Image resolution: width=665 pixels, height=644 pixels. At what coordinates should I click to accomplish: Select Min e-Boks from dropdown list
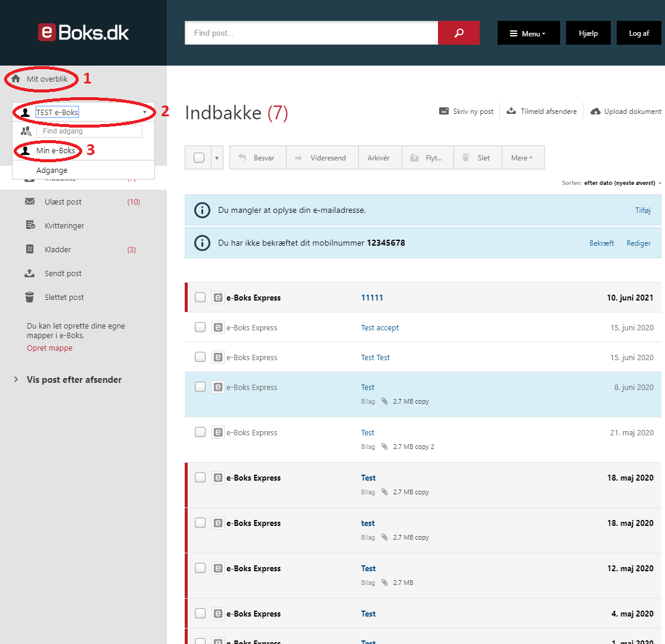pos(55,151)
